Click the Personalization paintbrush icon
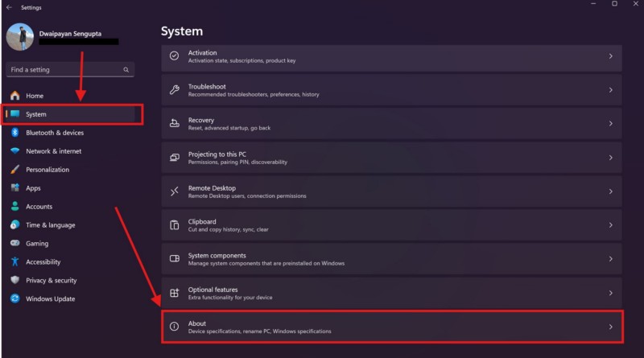The width and height of the screenshot is (644, 358). (x=14, y=170)
